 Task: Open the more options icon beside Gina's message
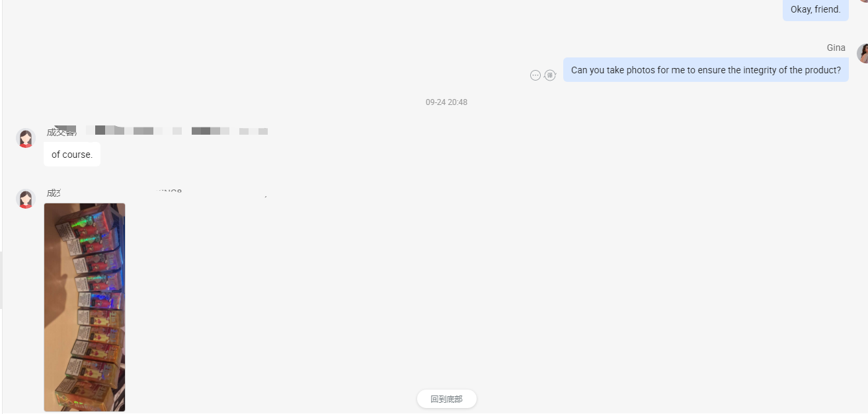click(535, 75)
